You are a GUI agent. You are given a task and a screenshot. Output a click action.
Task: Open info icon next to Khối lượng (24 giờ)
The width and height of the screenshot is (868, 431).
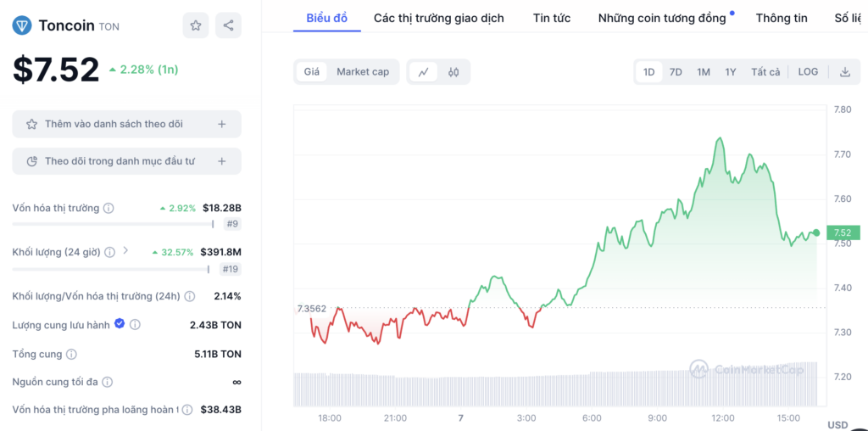pyautogui.click(x=109, y=252)
